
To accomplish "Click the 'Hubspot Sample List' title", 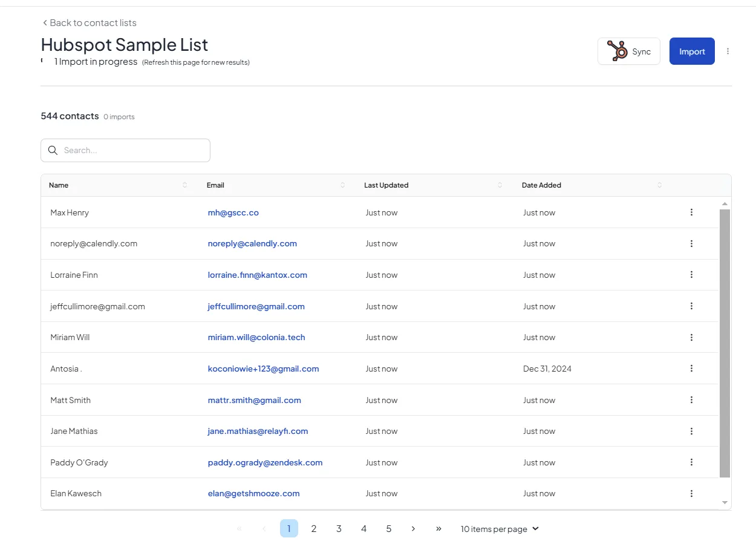I will coord(125,44).
